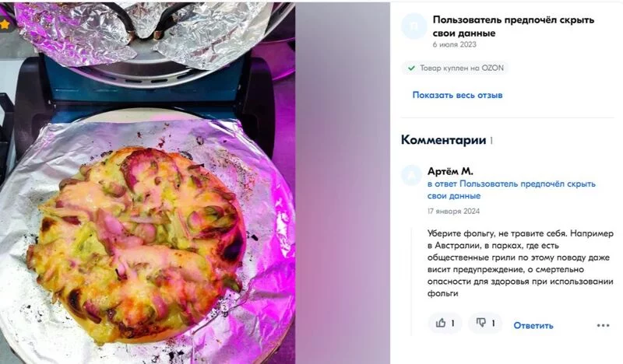Open the three-dots comment options menu
Viewport: 623px width, 364px height.
pos(603,325)
